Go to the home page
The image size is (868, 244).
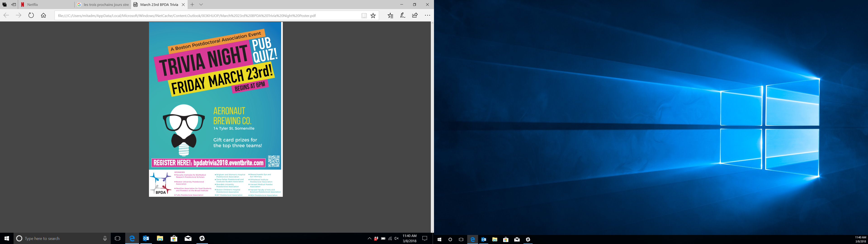coord(43,15)
